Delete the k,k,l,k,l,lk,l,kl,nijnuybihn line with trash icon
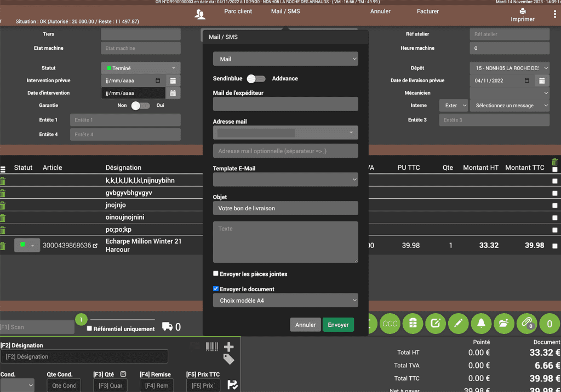This screenshot has width=561, height=392. (x=3, y=181)
